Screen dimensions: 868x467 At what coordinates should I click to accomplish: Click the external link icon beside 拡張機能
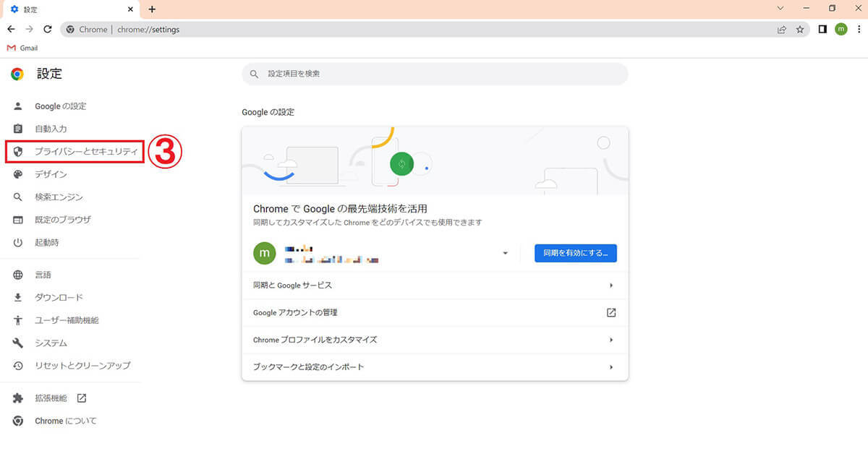pos(81,398)
